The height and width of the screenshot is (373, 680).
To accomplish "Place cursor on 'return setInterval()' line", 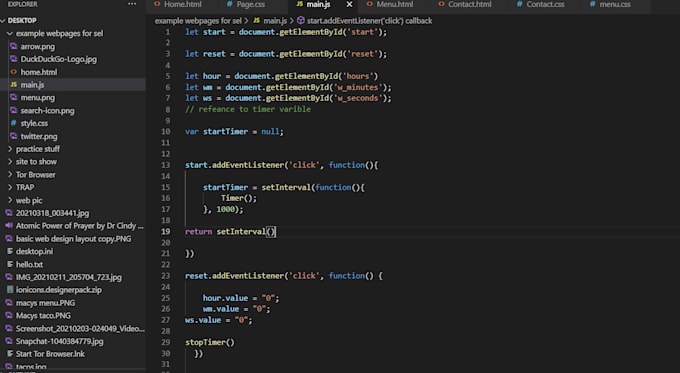I will [x=230, y=232].
